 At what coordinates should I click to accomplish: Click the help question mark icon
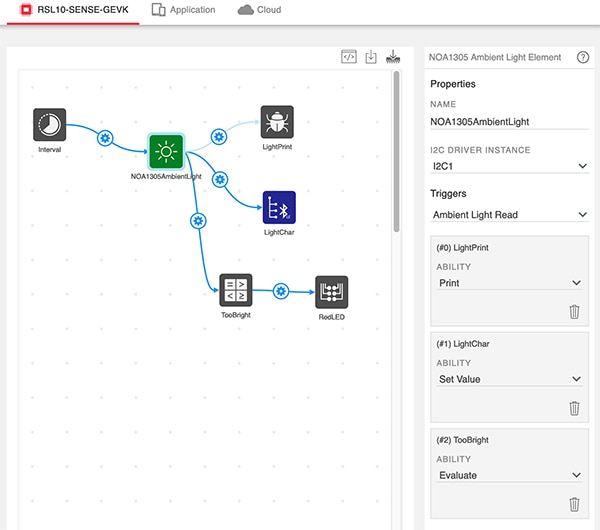pos(583,57)
